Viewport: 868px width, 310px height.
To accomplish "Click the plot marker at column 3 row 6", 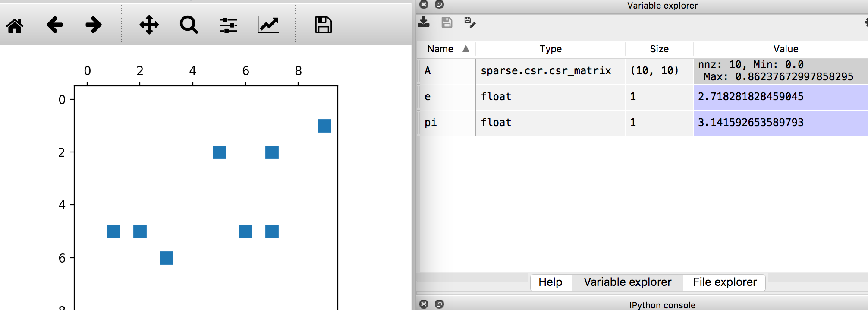I will (167, 258).
